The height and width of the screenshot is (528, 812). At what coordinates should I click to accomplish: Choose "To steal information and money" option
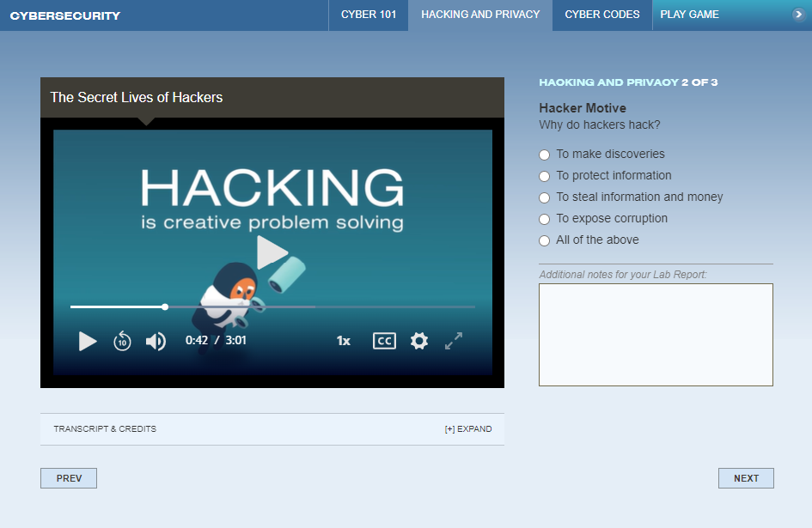tap(544, 197)
